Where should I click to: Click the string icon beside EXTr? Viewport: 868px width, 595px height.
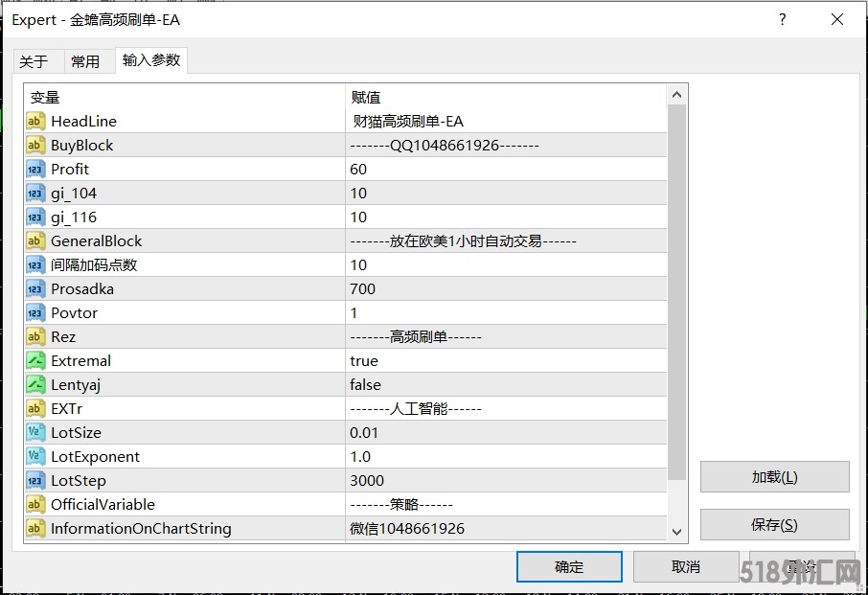[35, 408]
